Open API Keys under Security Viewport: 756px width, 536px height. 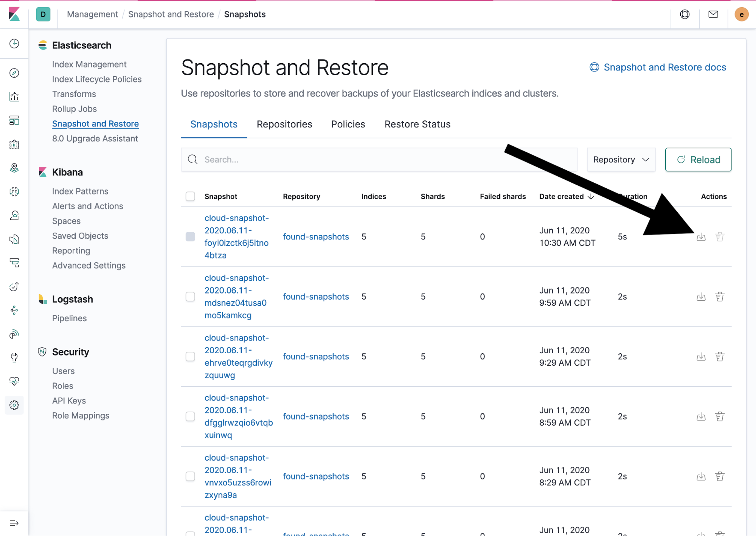pyautogui.click(x=69, y=401)
